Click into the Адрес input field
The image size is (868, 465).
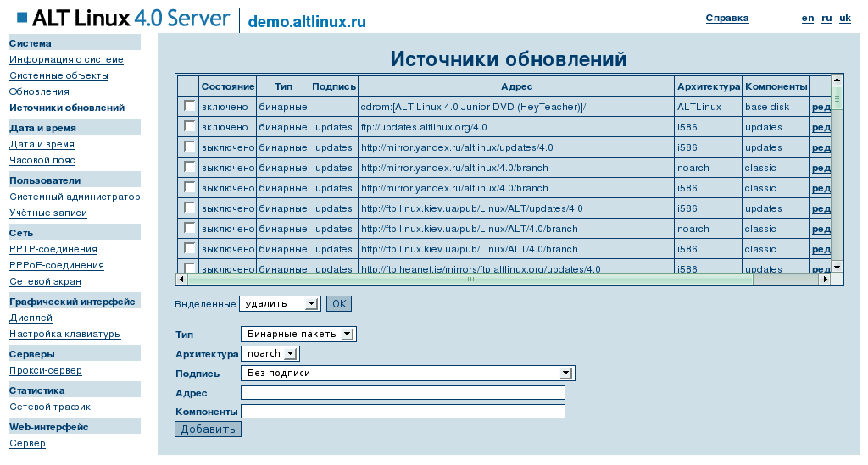click(403, 392)
